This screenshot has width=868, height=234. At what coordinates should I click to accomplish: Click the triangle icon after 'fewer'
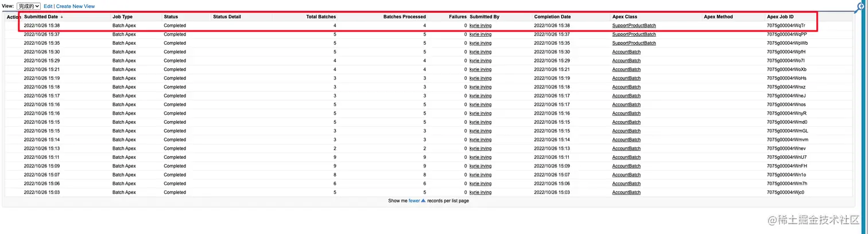[423, 201]
